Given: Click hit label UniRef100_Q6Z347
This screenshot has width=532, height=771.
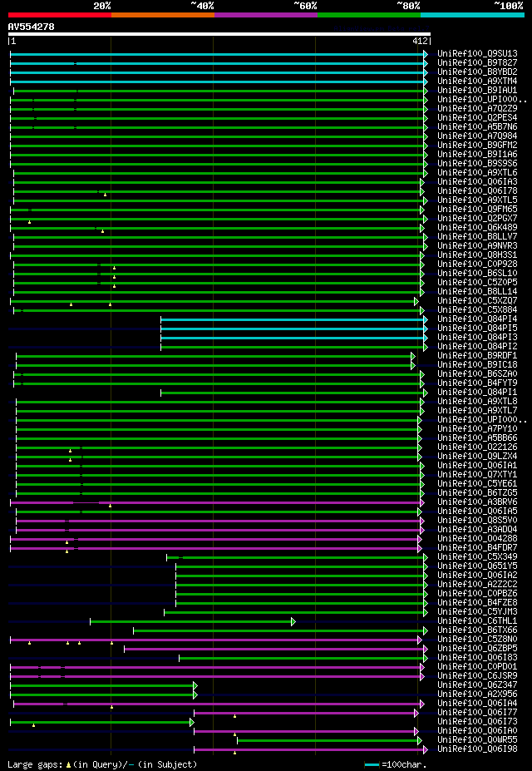Looking at the screenshot, I should [477, 685].
